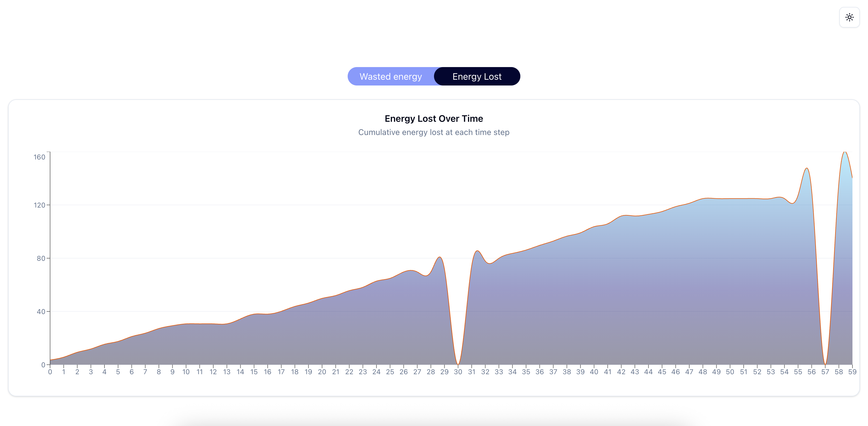This screenshot has width=868, height=426.
Task: Click y-axis label 80
Action: [x=41, y=258]
